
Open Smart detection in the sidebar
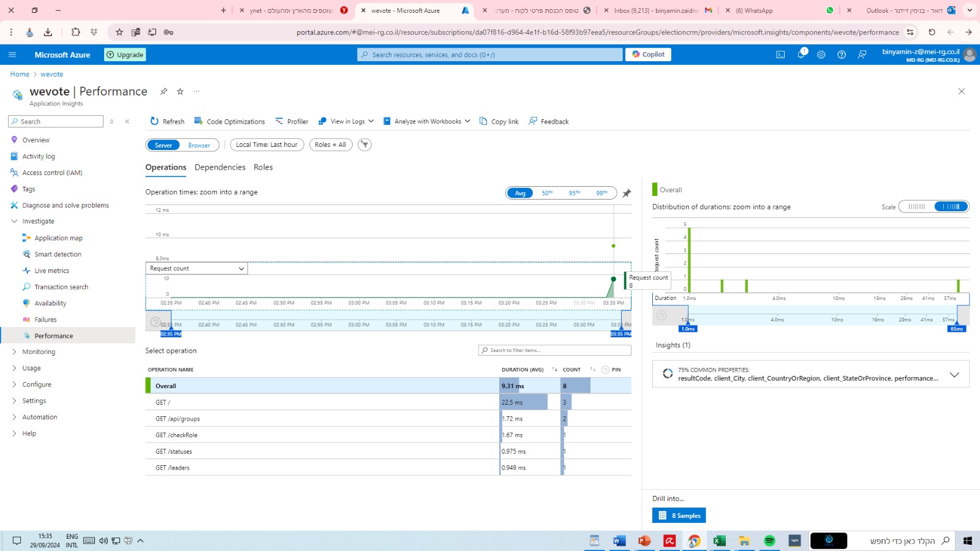click(58, 254)
